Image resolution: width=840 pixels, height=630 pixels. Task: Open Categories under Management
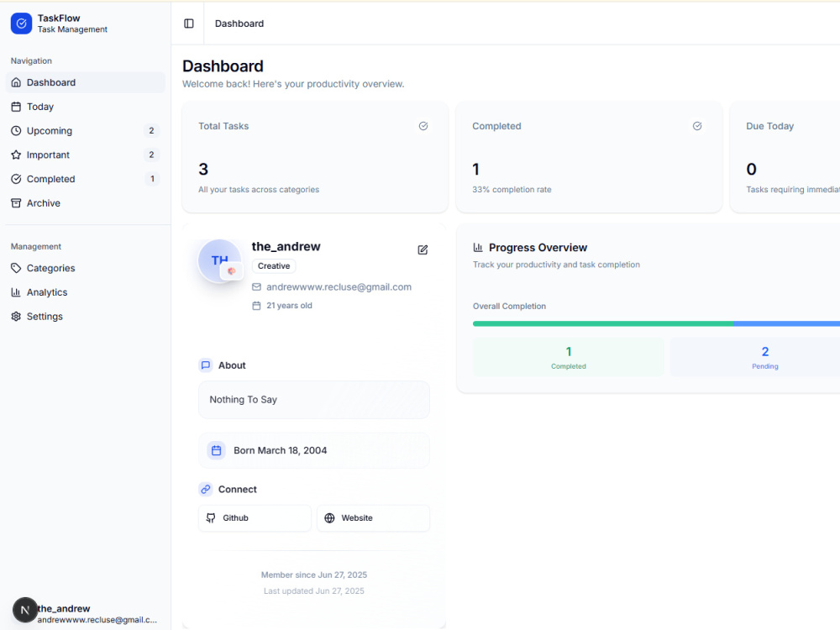[85, 268]
